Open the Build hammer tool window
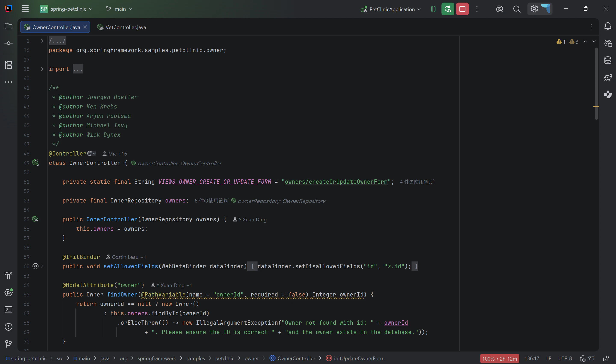616x364 pixels. 9,276
